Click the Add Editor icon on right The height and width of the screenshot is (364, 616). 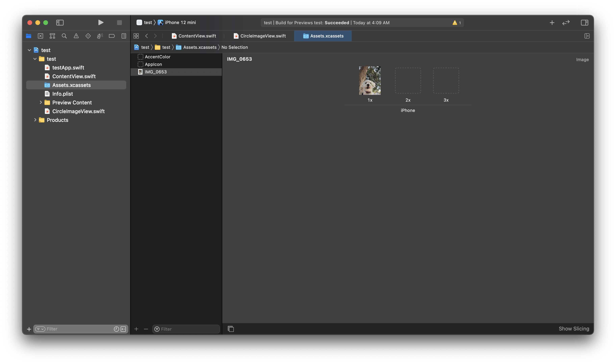[x=587, y=36]
